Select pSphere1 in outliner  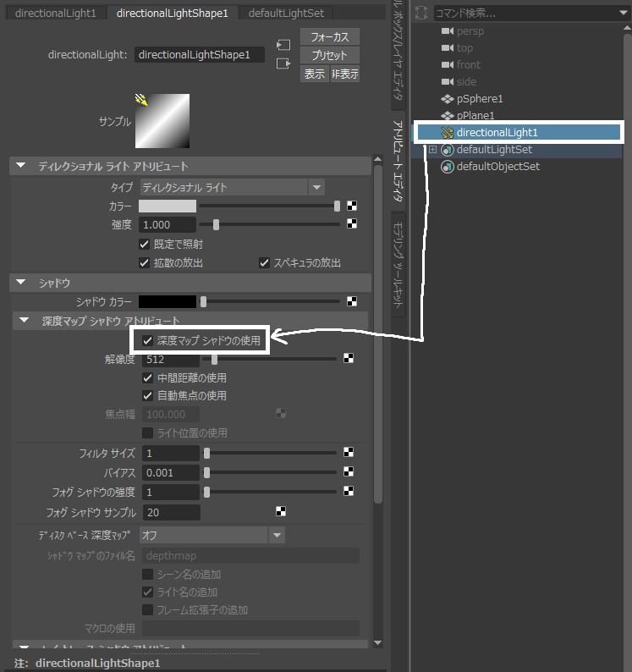tap(480, 99)
